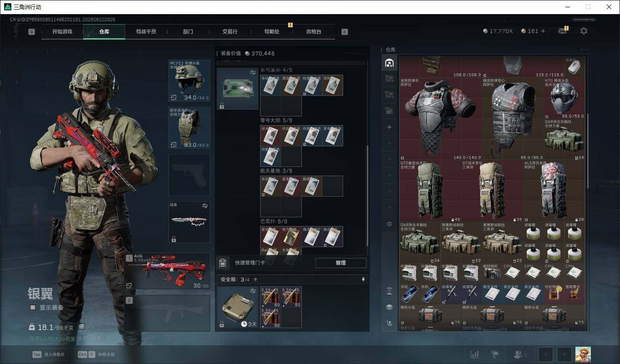
Task: Select the melee knife slot
Action: click(189, 222)
